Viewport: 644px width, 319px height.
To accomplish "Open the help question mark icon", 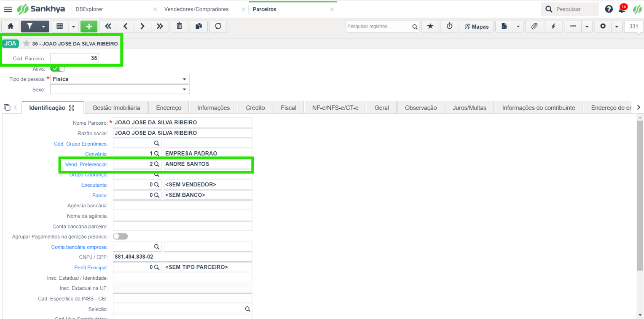I will [609, 9].
